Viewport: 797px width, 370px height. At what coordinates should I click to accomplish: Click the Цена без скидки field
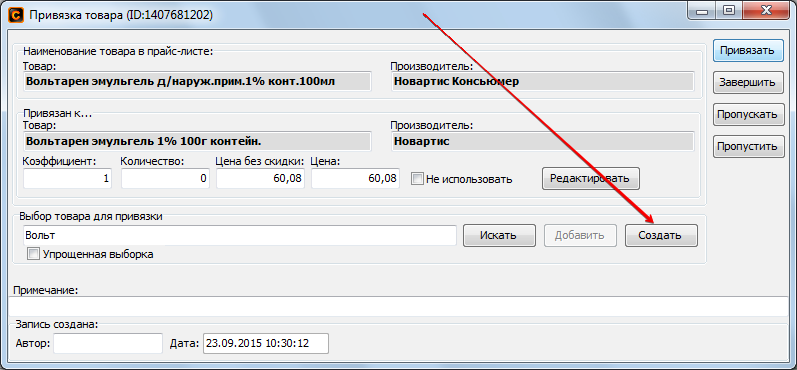[x=261, y=178]
